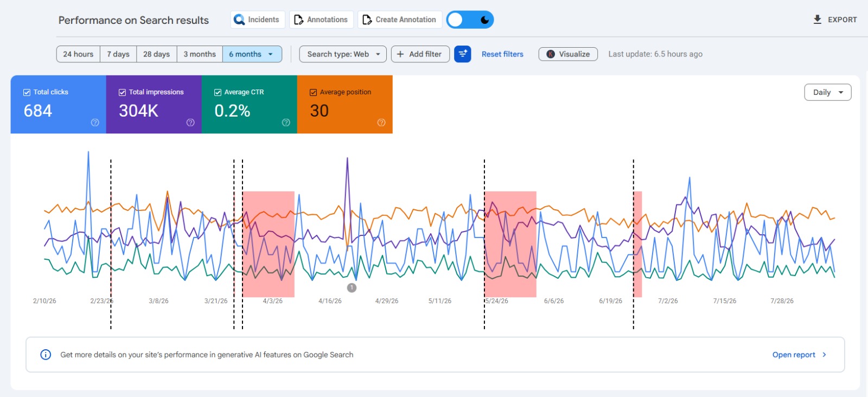Expand the 6 months date range arrow

[270, 54]
